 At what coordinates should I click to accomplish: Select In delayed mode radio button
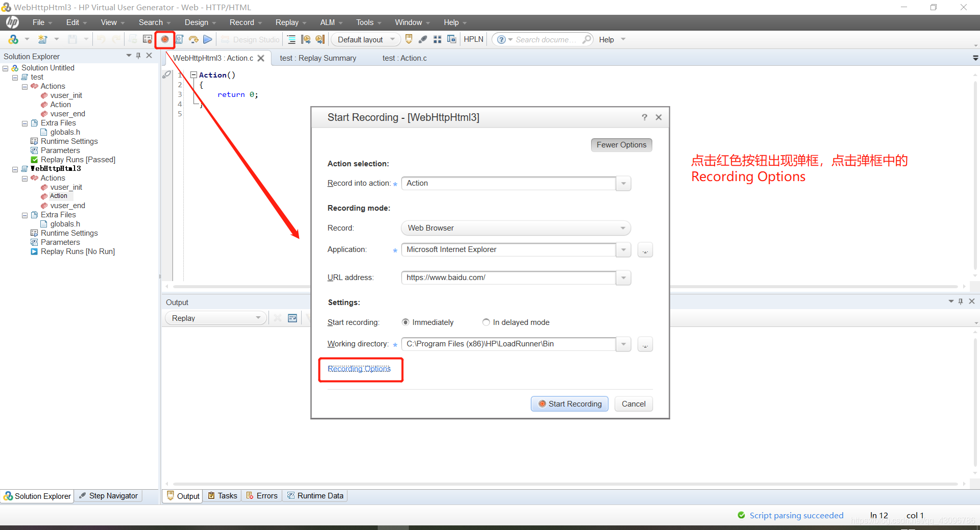tap(486, 322)
